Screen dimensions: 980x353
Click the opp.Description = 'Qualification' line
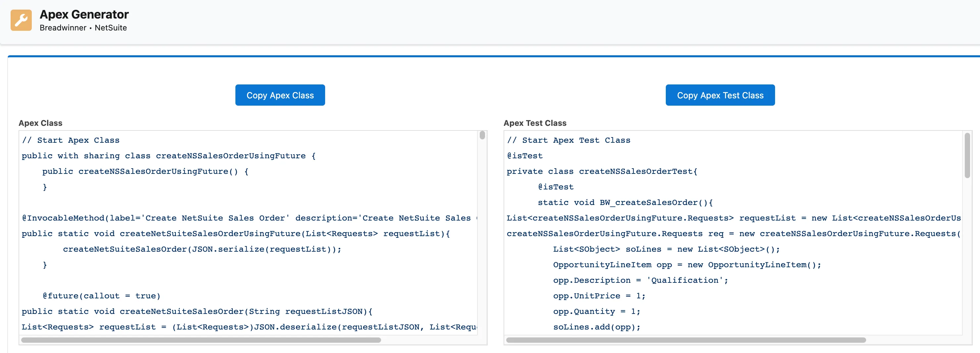click(640, 280)
